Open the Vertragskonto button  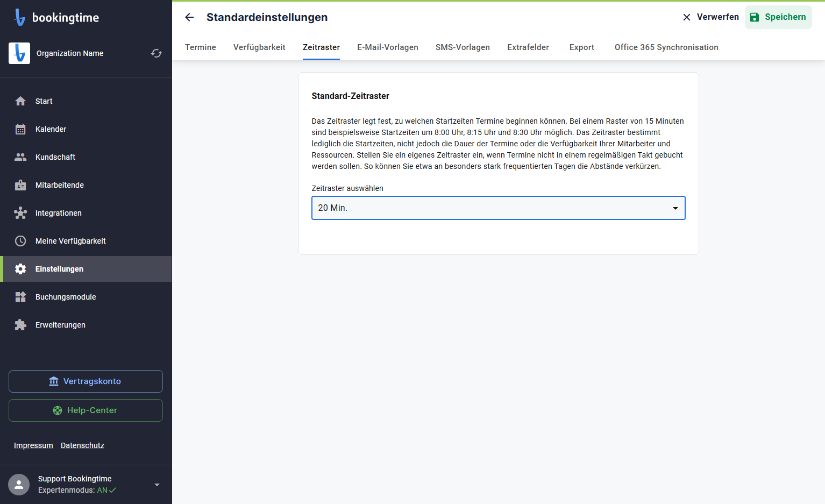click(86, 381)
